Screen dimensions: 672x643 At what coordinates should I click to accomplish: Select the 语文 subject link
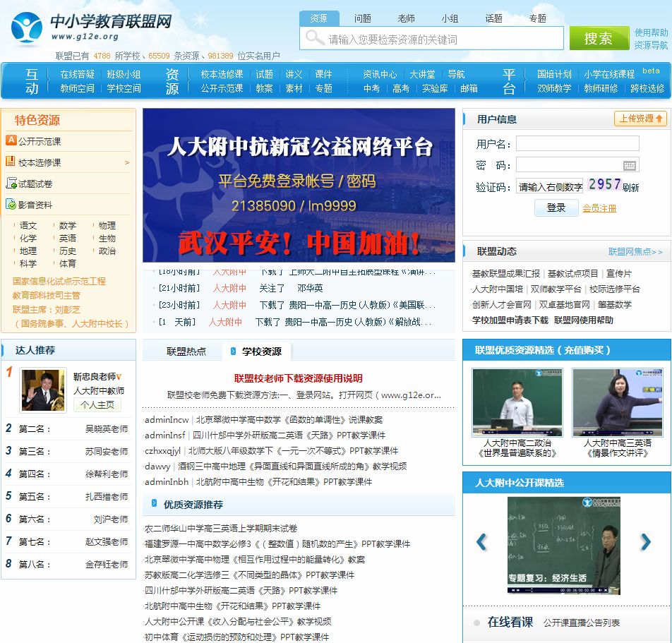coord(28,225)
